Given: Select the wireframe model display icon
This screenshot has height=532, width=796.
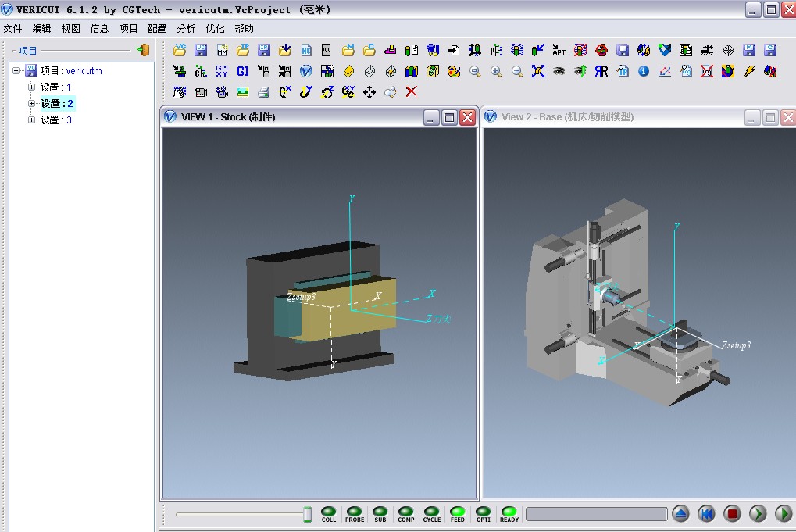Looking at the screenshot, I should [x=369, y=71].
